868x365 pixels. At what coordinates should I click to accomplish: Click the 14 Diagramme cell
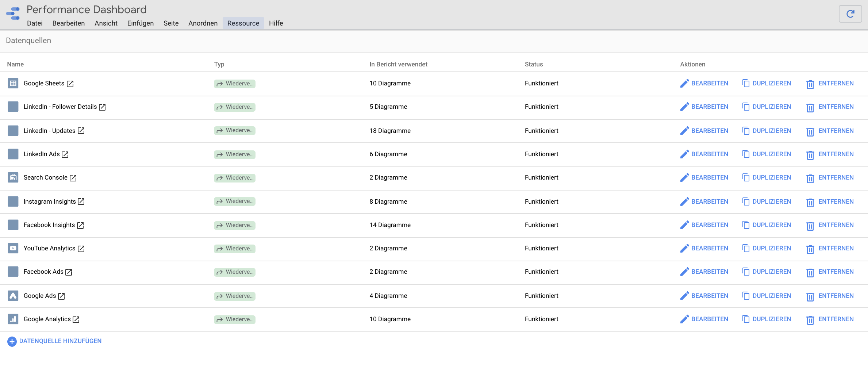(390, 225)
